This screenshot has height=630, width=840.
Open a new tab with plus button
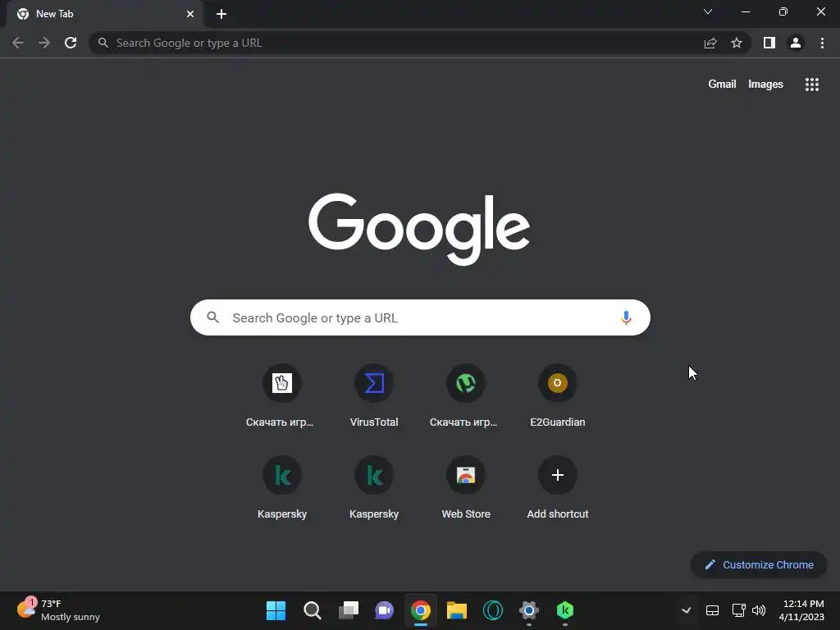click(221, 14)
